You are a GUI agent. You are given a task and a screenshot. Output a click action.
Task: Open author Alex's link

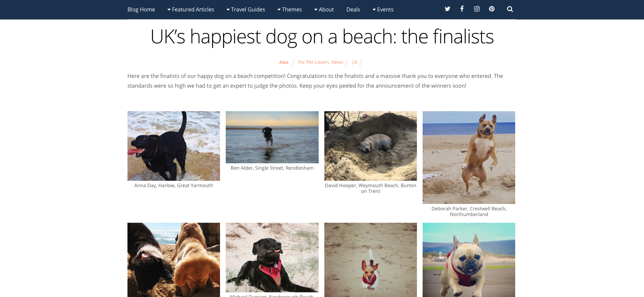tap(284, 62)
